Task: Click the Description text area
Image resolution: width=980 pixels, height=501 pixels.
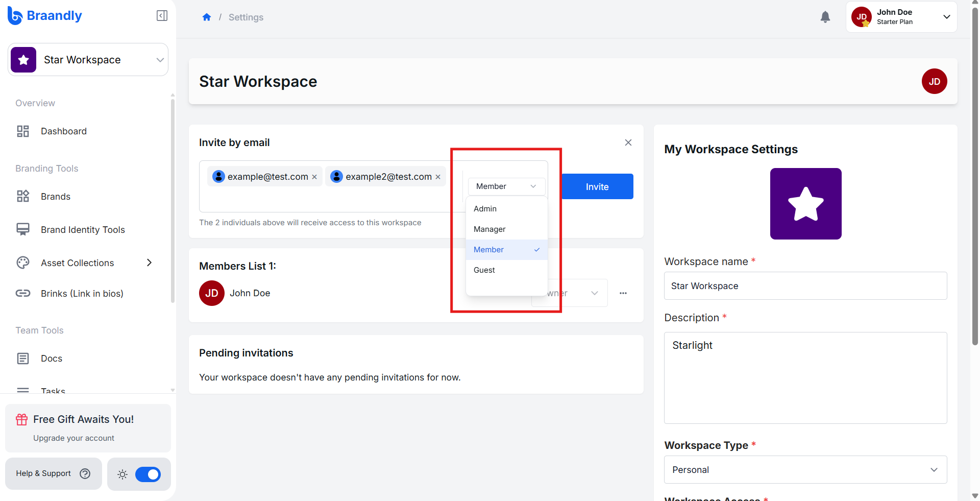Action: tap(805, 378)
